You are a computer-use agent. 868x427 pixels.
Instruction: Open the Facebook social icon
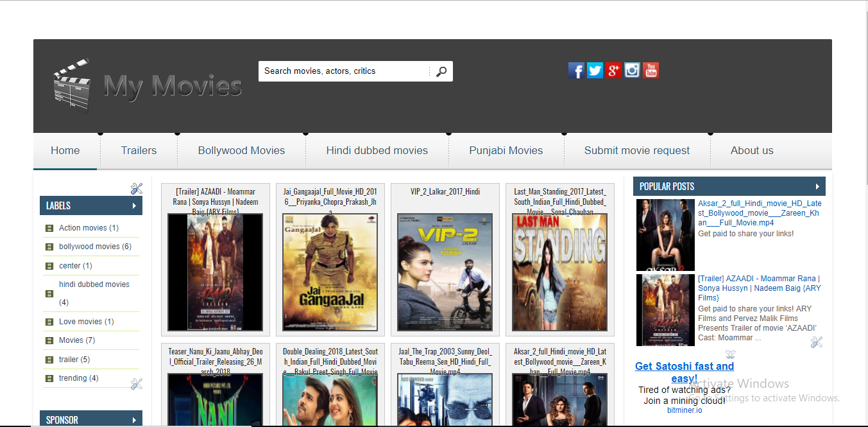[x=576, y=70]
